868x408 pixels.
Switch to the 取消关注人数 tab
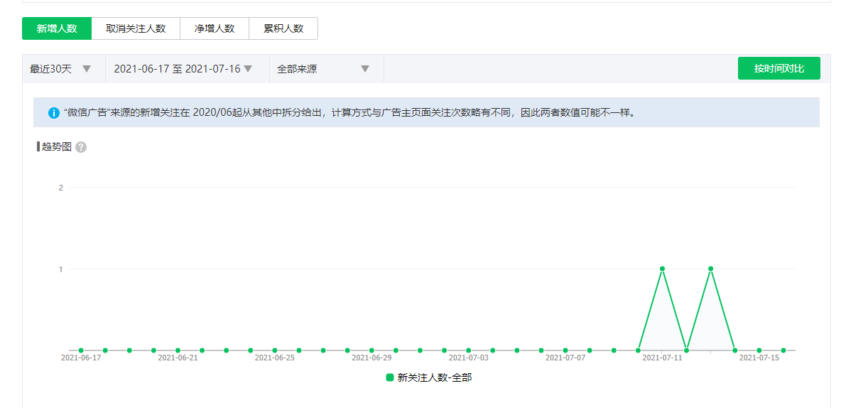pos(136,28)
